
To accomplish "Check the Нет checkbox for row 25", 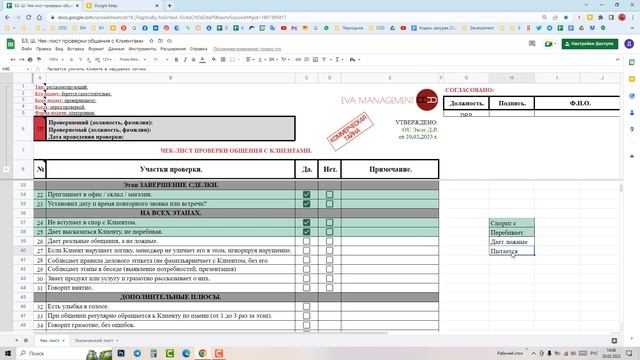I will pyautogui.click(x=329, y=232).
